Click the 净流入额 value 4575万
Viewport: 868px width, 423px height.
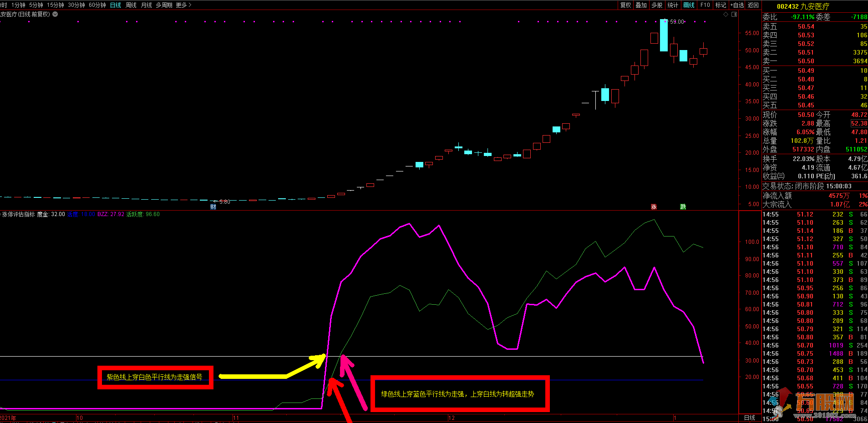pyautogui.click(x=839, y=196)
